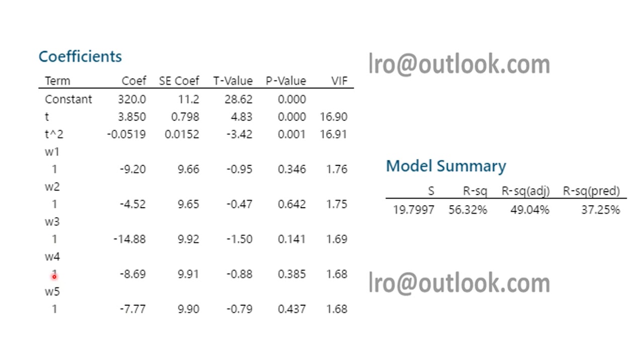Click the w1 term label

coord(52,151)
